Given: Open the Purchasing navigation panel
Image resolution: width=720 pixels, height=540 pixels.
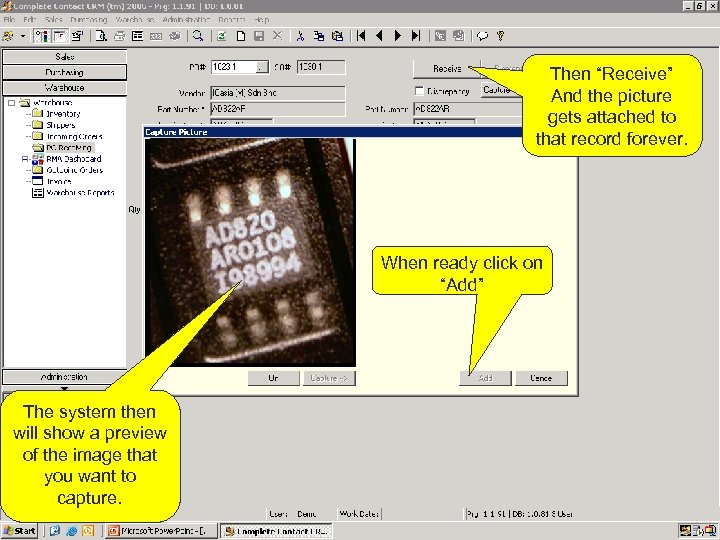Looking at the screenshot, I should point(64,72).
